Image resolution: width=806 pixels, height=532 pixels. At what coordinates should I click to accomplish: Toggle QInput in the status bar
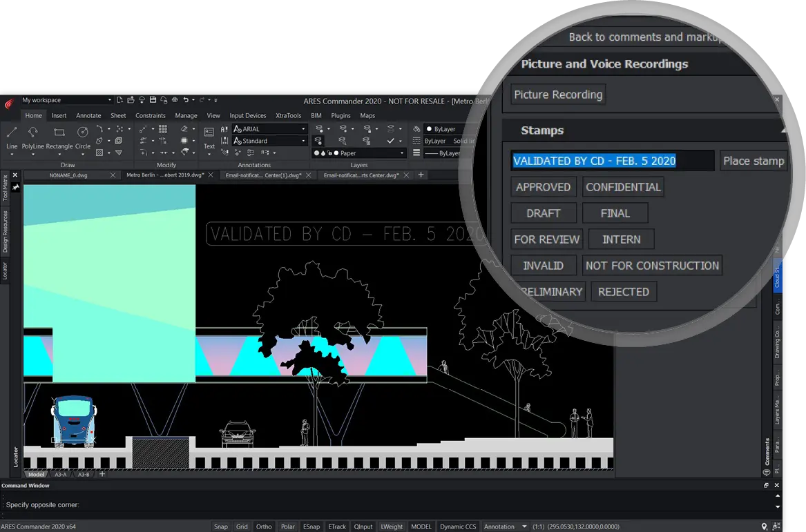363,526
